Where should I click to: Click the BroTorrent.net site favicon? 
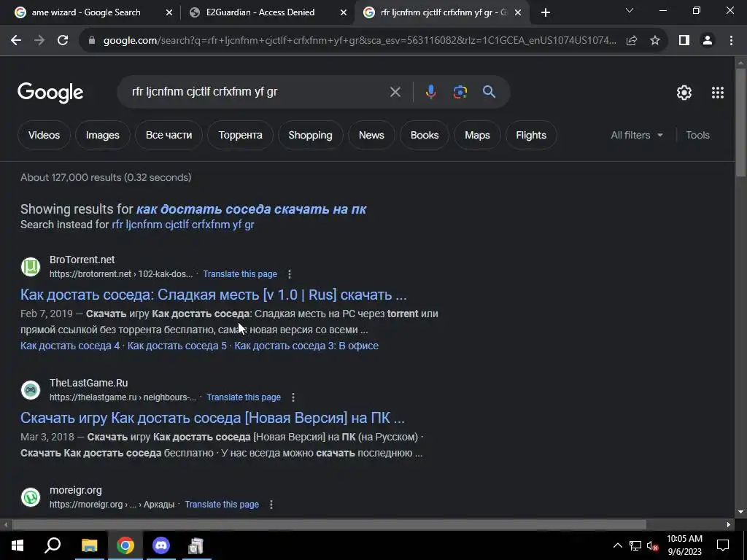coord(31,267)
